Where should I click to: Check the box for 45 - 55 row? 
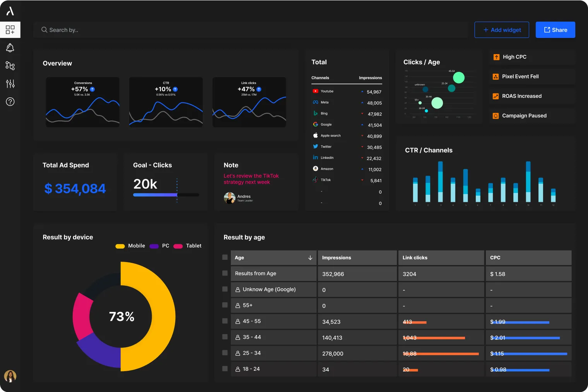point(225,321)
